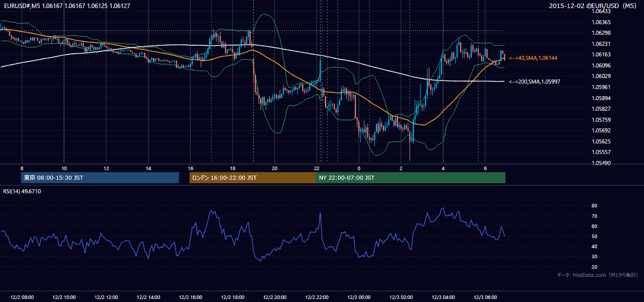Image resolution: width=644 pixels, height=302 pixels.
Task: Select the 12/2 18:00 bottom time label
Action: tap(232, 297)
